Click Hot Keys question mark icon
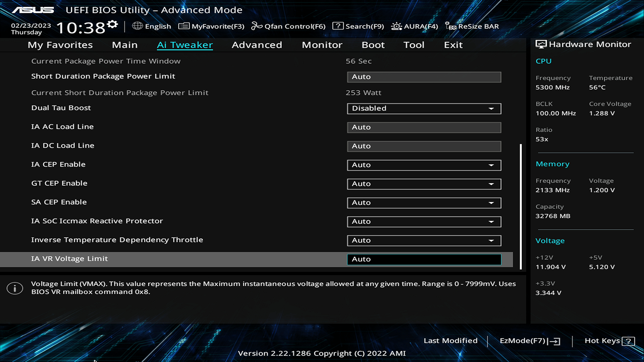This screenshot has width=644, height=362. 628,341
